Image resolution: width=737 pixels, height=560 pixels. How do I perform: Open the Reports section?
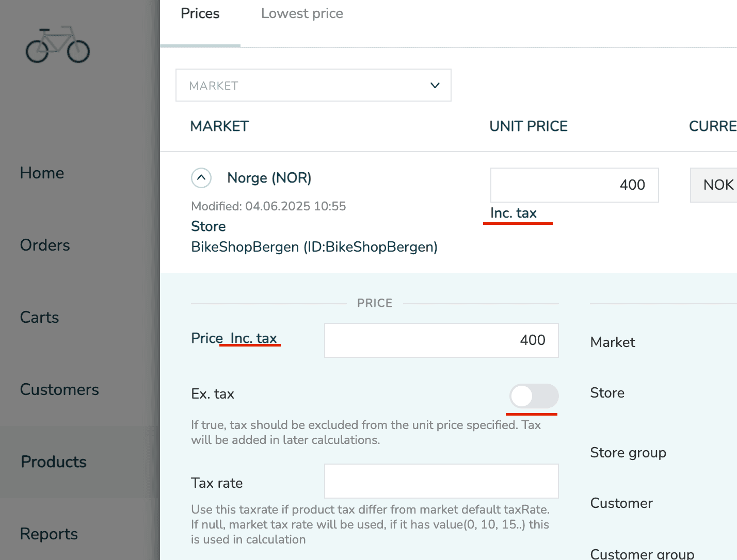[49, 534]
